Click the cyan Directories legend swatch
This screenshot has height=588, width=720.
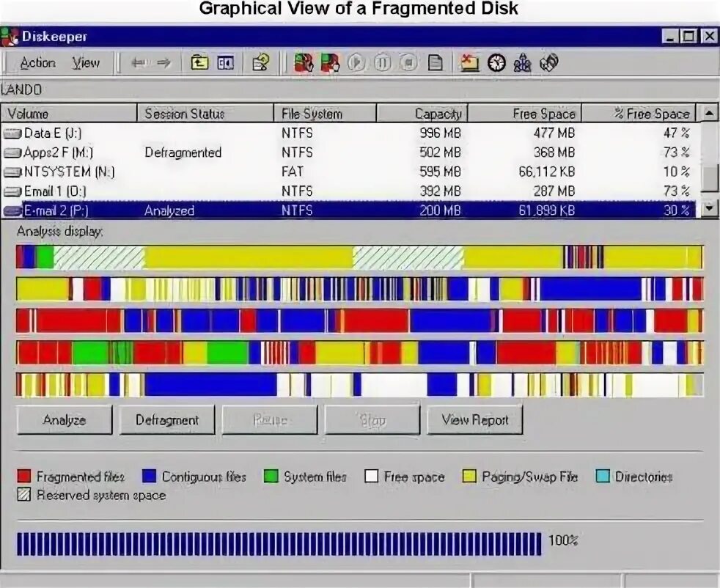[603, 476]
